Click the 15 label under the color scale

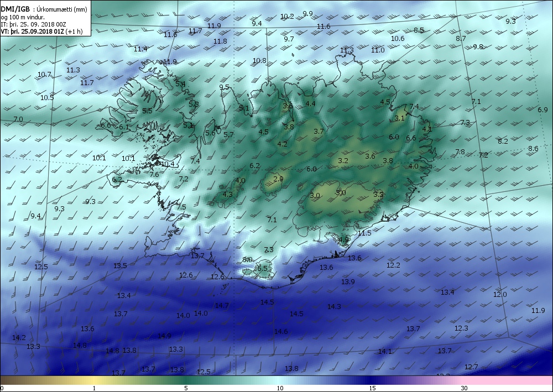372,389
